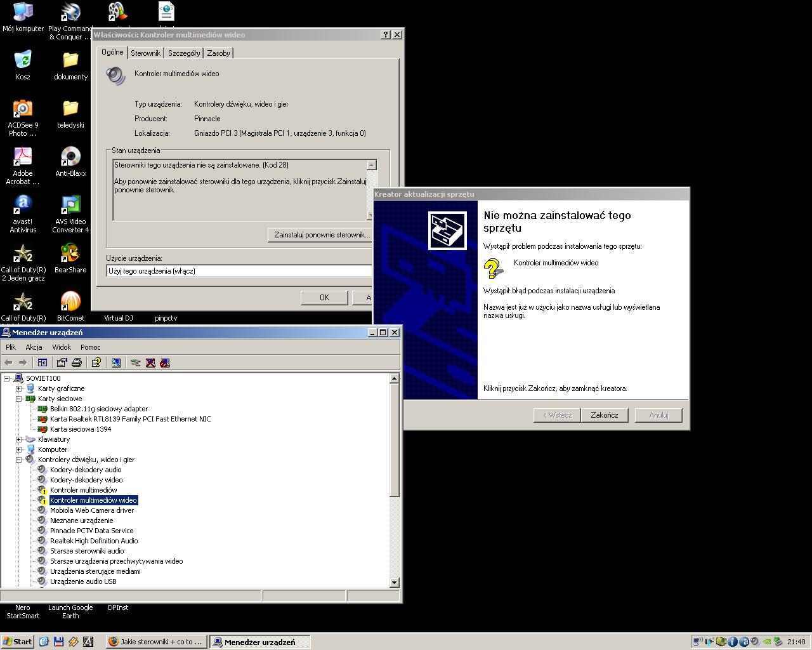Switch to the Szczegóły tab
This screenshot has height=650, width=812.
click(184, 53)
